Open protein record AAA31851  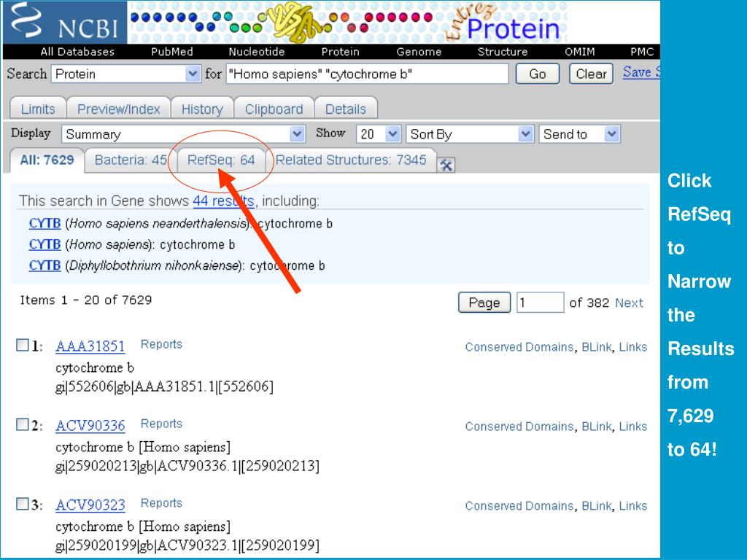90,346
